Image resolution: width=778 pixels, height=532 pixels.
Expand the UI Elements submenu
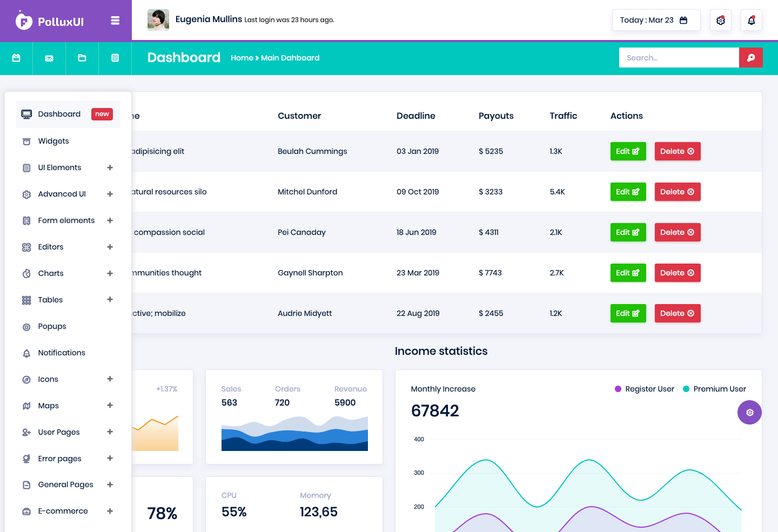(110, 167)
